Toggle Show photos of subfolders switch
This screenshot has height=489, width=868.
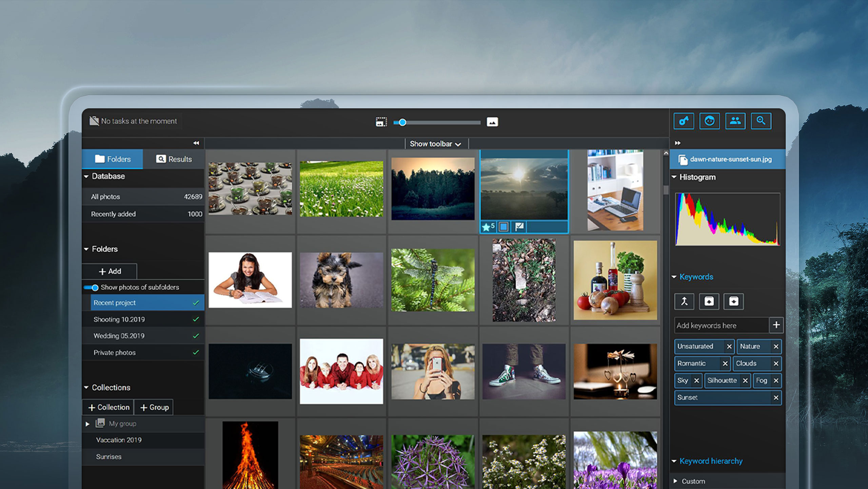[91, 287]
